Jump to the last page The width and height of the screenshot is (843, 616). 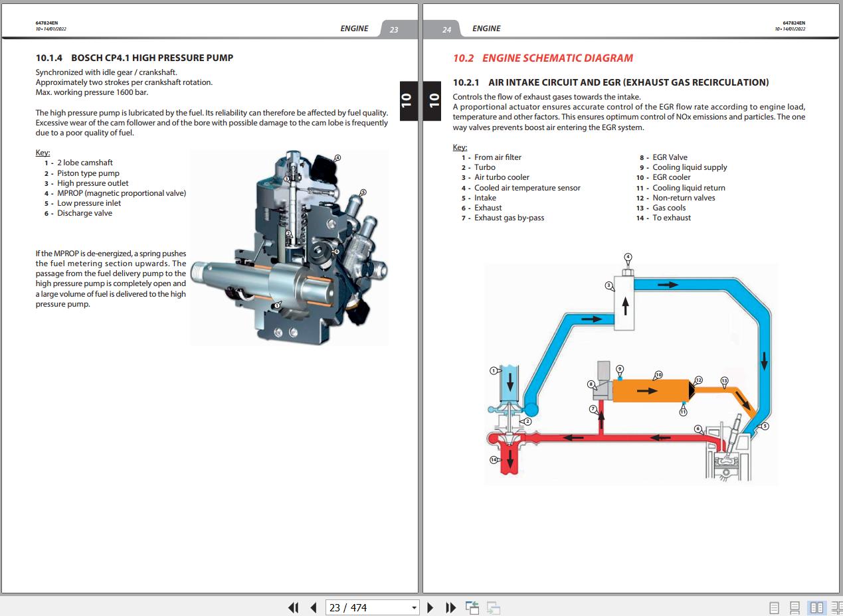(x=450, y=607)
